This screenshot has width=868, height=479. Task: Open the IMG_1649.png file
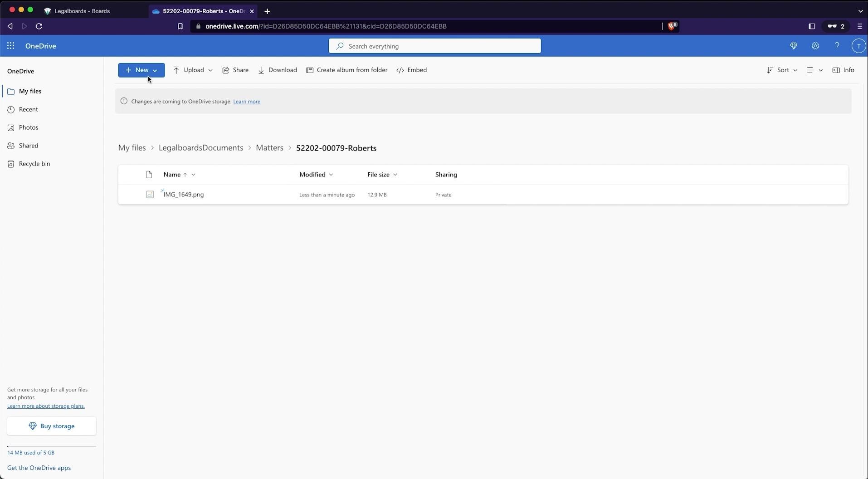tap(183, 195)
